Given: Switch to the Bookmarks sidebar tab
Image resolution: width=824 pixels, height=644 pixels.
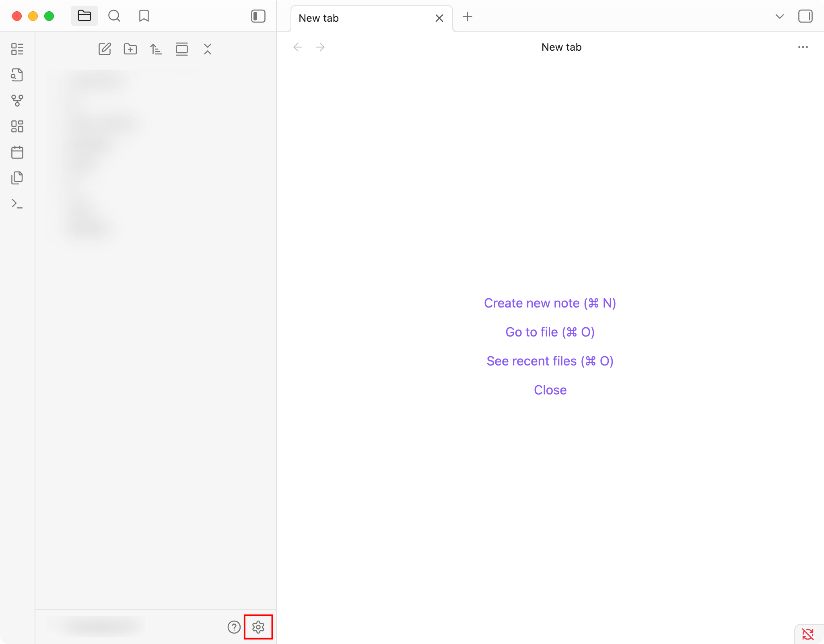Looking at the screenshot, I should [x=144, y=17].
